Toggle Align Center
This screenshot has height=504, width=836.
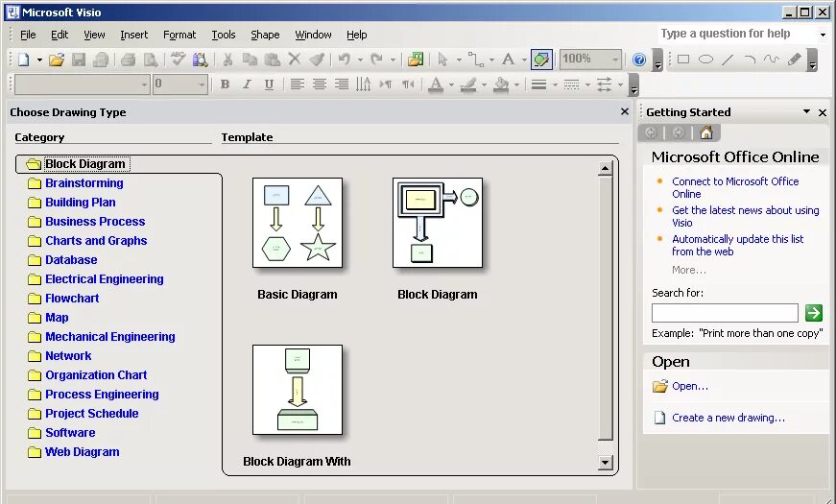click(x=320, y=84)
